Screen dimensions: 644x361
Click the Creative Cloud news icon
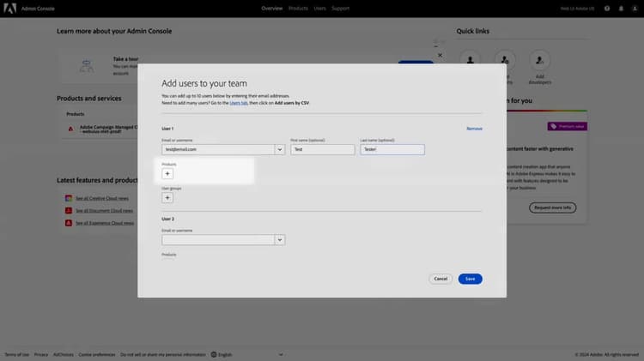(x=69, y=198)
